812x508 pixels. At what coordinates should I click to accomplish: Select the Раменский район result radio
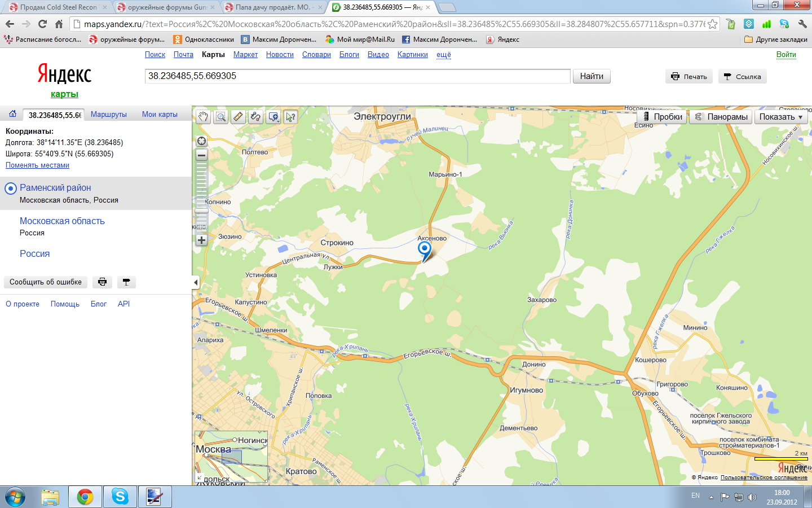pos(11,189)
